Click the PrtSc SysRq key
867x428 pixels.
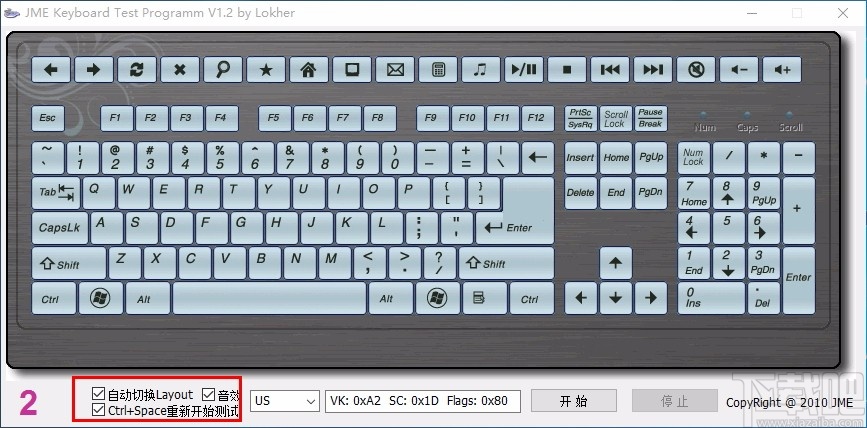click(x=580, y=118)
